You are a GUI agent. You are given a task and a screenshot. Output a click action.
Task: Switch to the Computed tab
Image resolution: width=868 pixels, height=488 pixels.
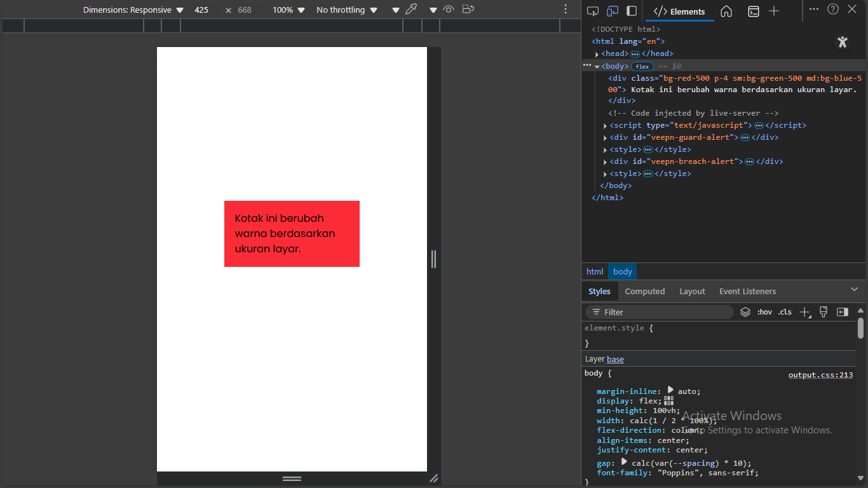645,291
